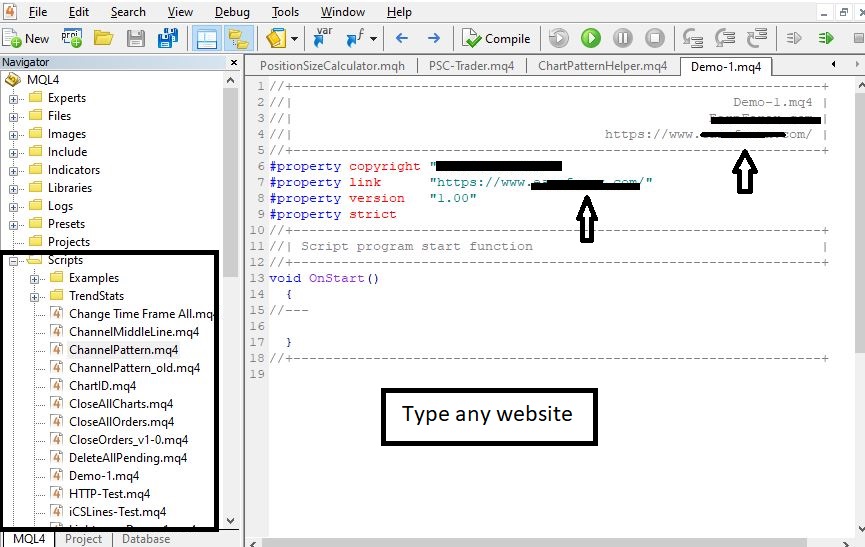
Task: Click the gray profiling arrow icon
Action: point(794,38)
